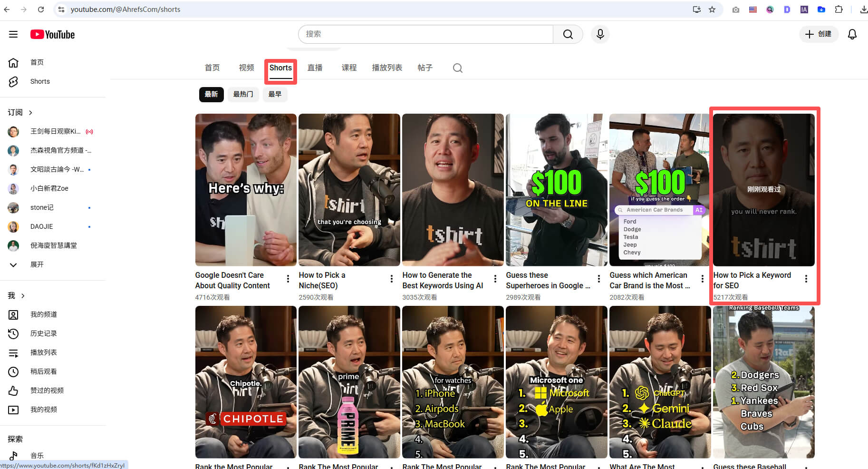This screenshot has height=469, width=868.
Task: Play the Microsoft Apple ranking short
Action: coord(557,382)
